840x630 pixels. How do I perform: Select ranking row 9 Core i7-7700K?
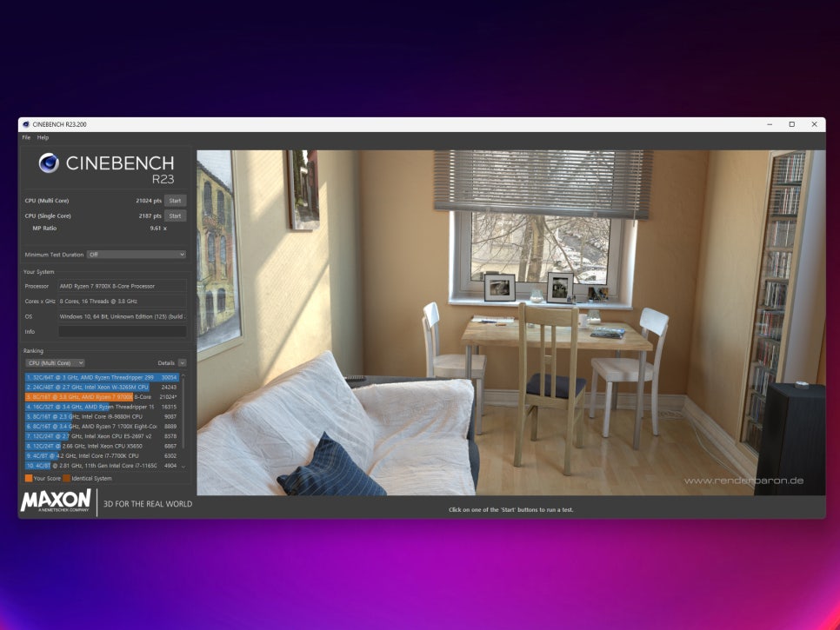pos(101,456)
